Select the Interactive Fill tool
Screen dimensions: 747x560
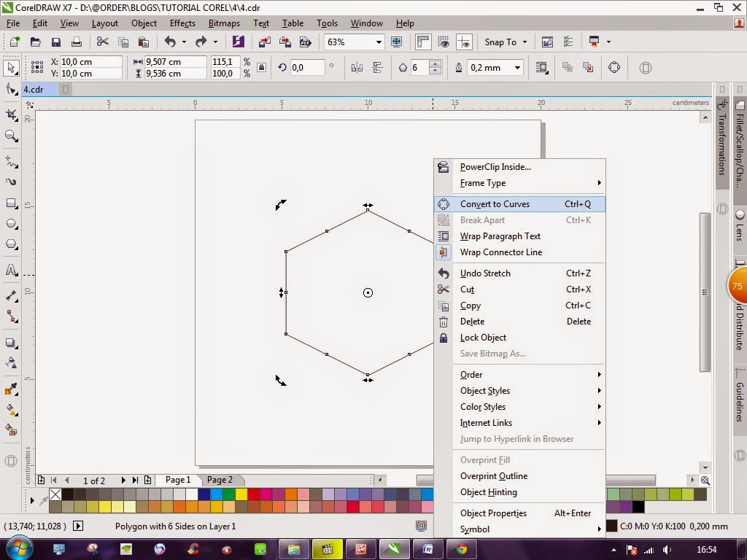tap(11, 410)
